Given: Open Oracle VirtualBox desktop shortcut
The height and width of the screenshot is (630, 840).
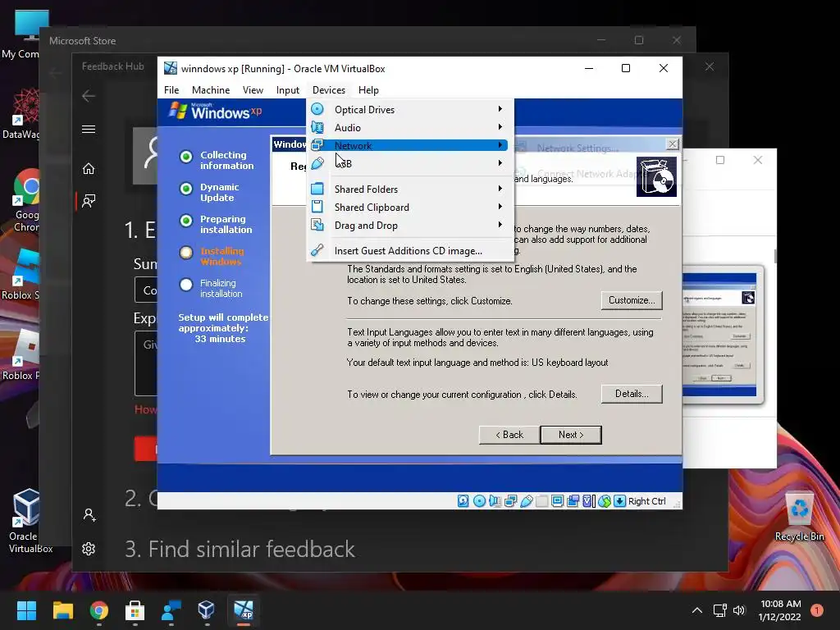Looking at the screenshot, I should (x=26, y=521).
